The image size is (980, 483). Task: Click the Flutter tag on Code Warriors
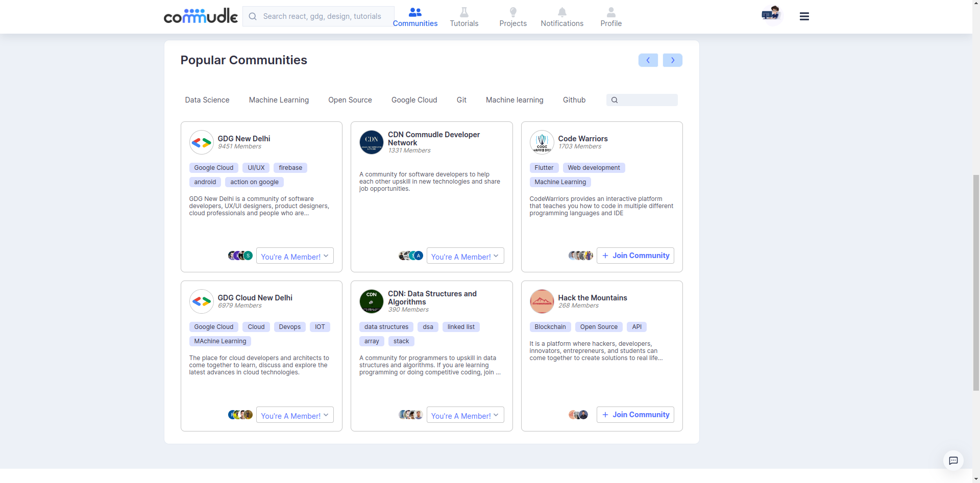(x=544, y=168)
